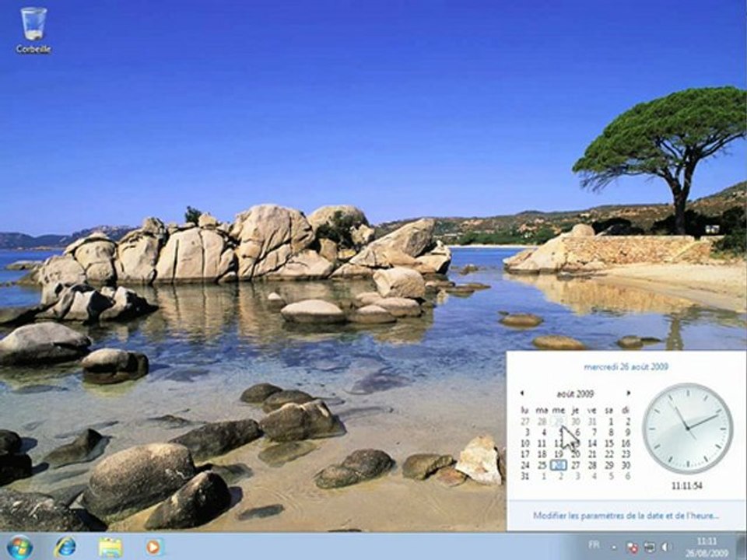Click the taskbar clock showing 11:11

[707, 547]
